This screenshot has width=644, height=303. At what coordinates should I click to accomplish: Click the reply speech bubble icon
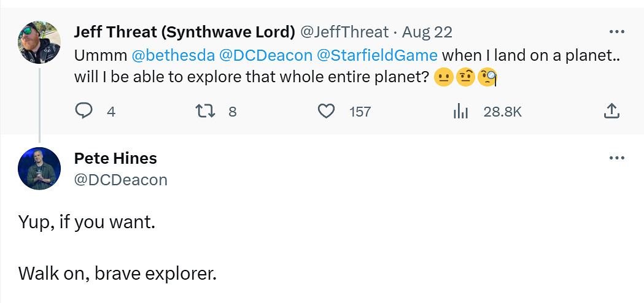click(83, 111)
